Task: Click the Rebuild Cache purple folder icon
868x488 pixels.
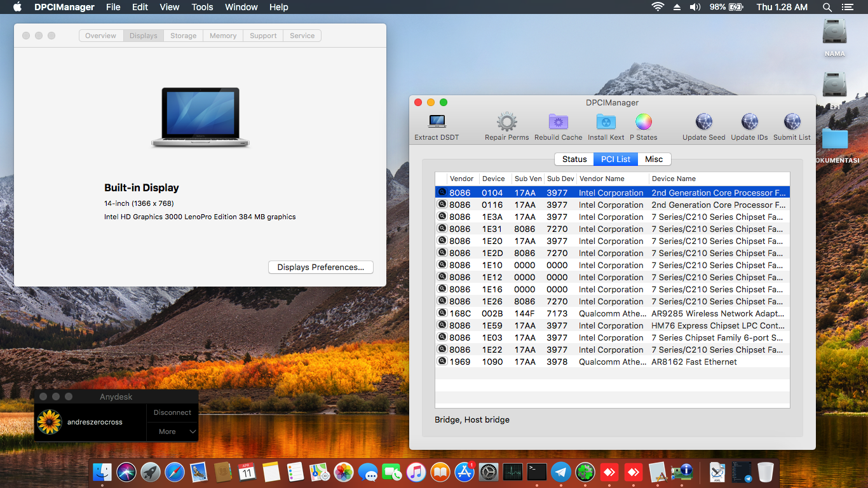Action: click(558, 121)
